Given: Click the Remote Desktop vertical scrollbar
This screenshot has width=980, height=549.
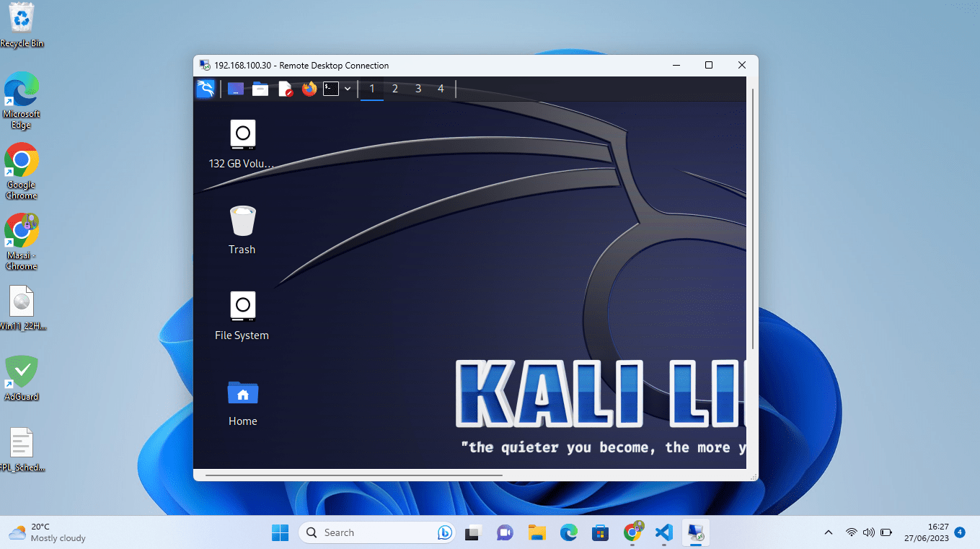Looking at the screenshot, I should (x=753, y=219).
